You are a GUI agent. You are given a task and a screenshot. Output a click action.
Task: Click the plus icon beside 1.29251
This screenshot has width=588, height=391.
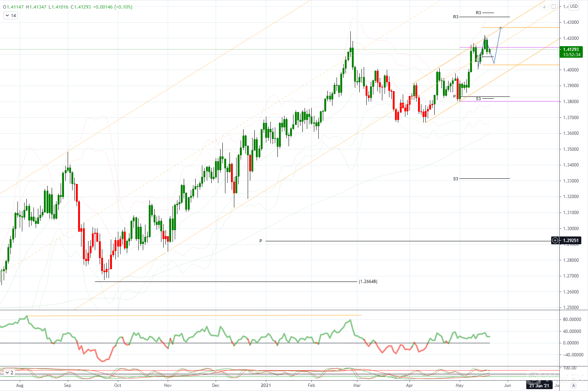click(x=555, y=241)
